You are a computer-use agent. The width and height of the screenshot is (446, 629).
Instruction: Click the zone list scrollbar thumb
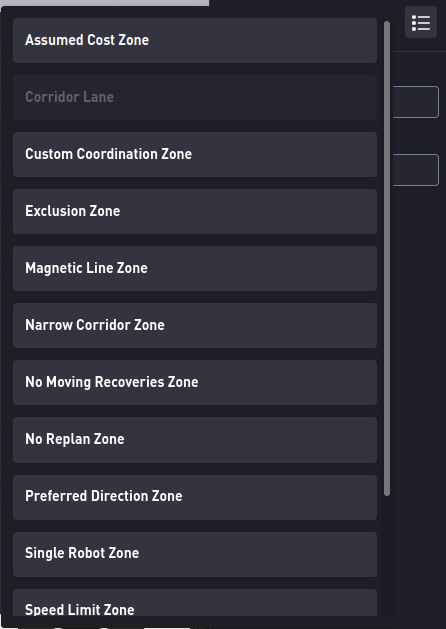[x=387, y=259]
